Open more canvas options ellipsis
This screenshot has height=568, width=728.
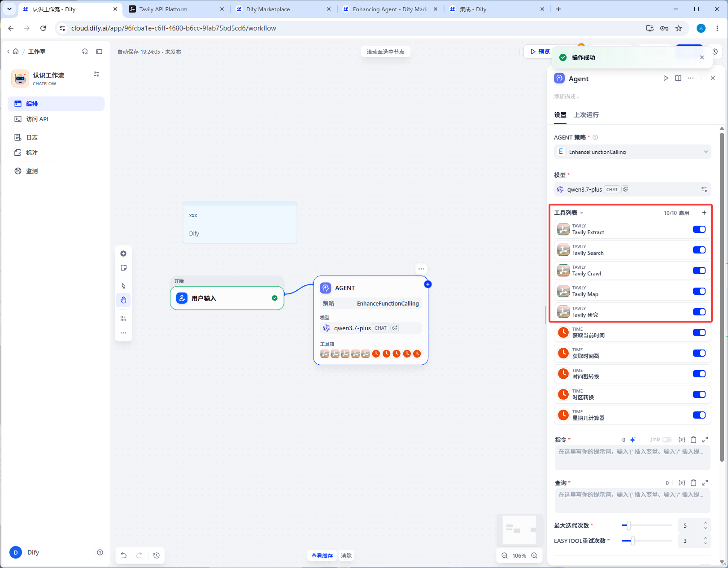123,333
